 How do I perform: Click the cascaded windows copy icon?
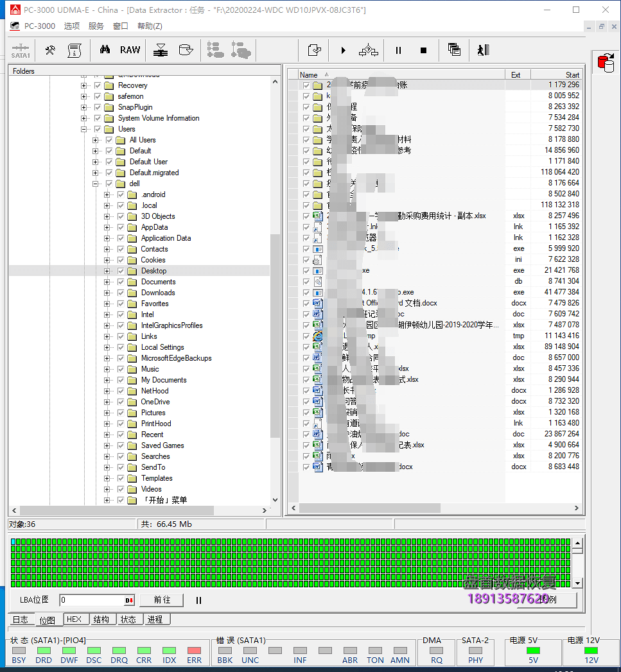click(454, 49)
